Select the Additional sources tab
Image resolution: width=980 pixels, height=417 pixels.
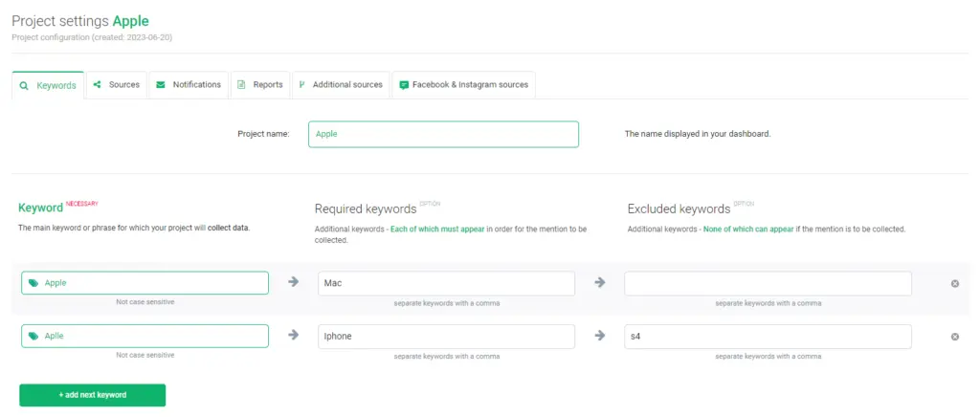coord(341,84)
